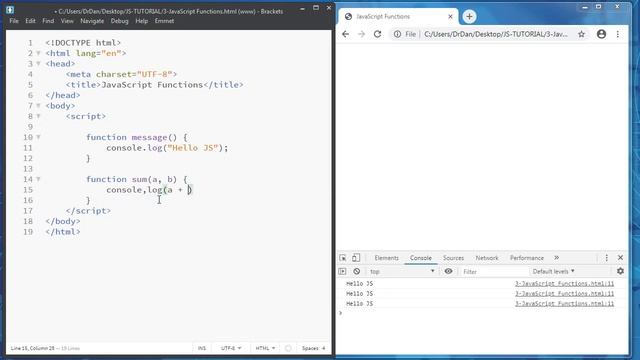The image size is (640, 360).
Task: Click the linting status circle icon
Action: tap(288, 348)
